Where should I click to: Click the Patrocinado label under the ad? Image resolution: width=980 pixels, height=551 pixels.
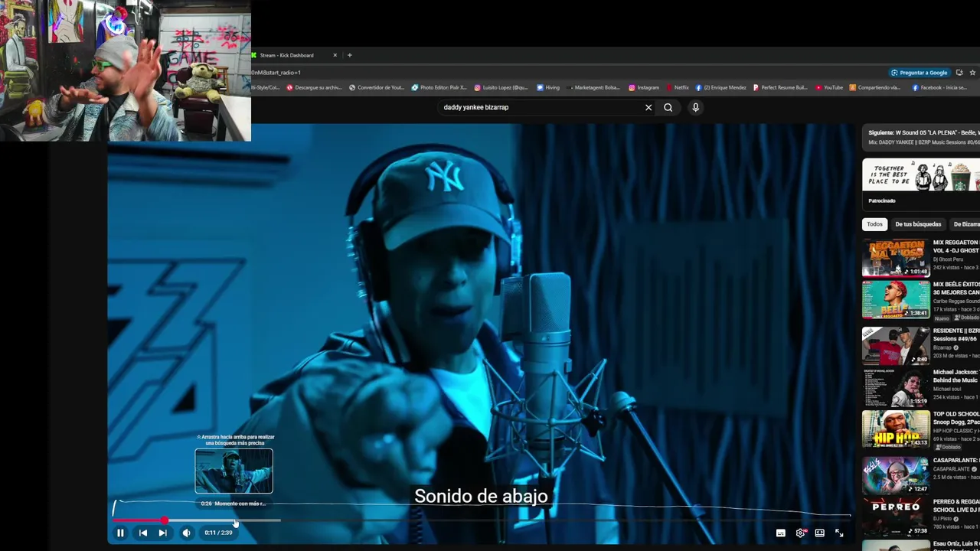pyautogui.click(x=882, y=201)
